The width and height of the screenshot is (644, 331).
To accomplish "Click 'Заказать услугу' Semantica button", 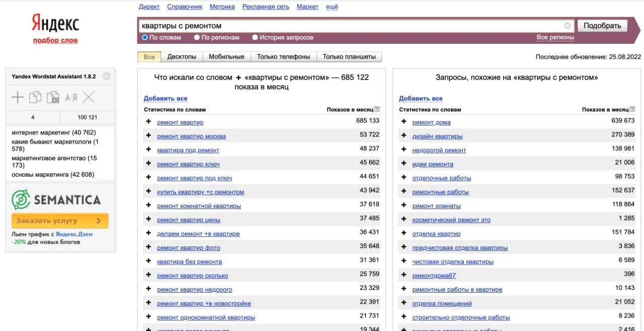I will point(60,221).
